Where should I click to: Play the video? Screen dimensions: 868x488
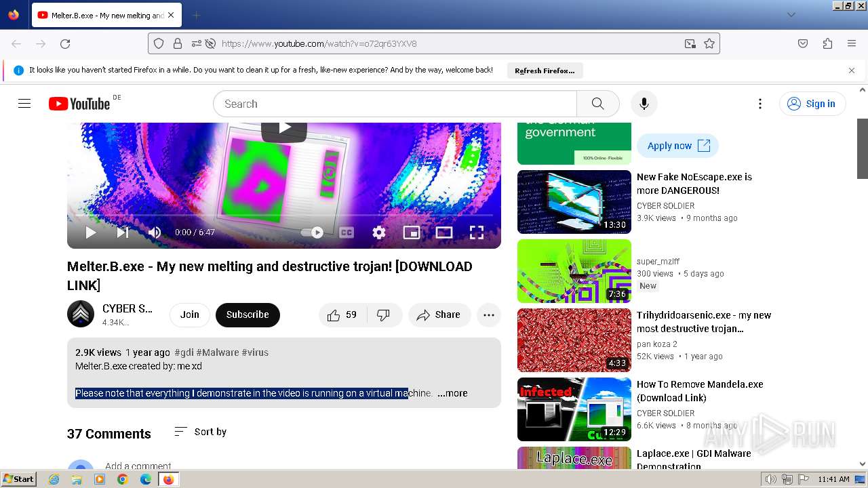[90, 232]
